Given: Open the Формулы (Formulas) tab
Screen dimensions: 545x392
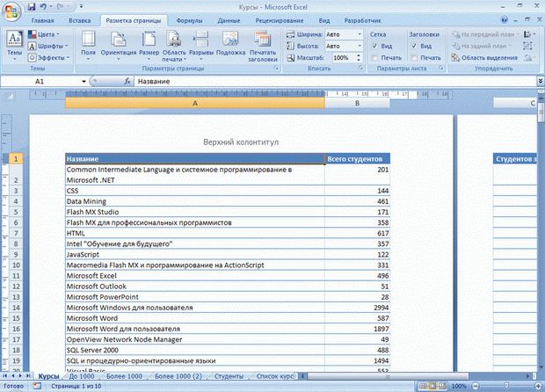Looking at the screenshot, I should click(x=189, y=20).
